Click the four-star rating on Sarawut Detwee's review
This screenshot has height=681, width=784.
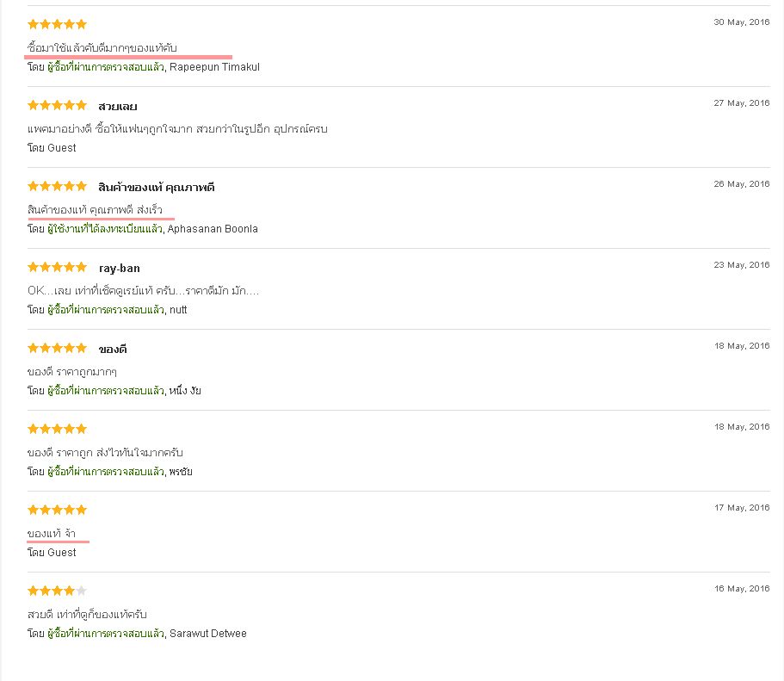(x=51, y=591)
